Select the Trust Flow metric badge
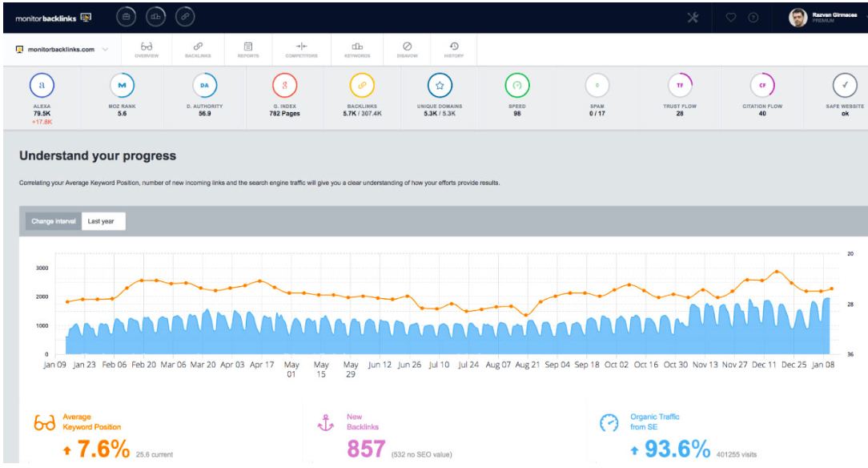Screen dimensions: 868x468 [x=679, y=86]
